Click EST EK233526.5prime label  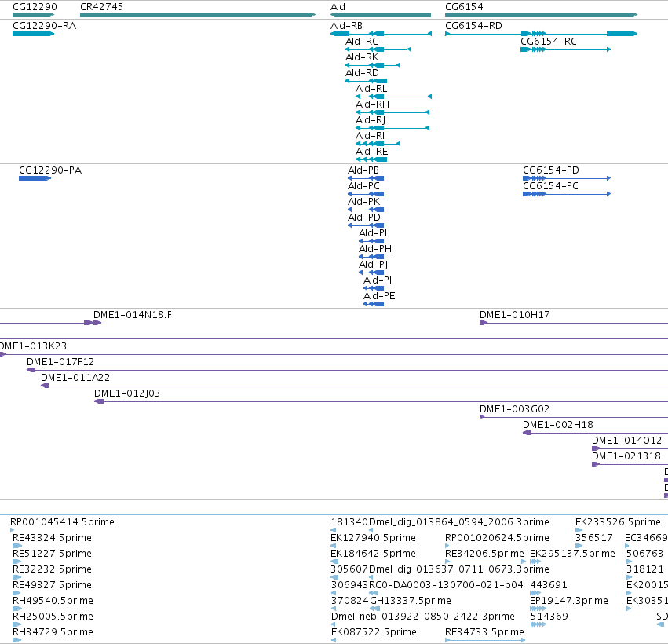619,522
